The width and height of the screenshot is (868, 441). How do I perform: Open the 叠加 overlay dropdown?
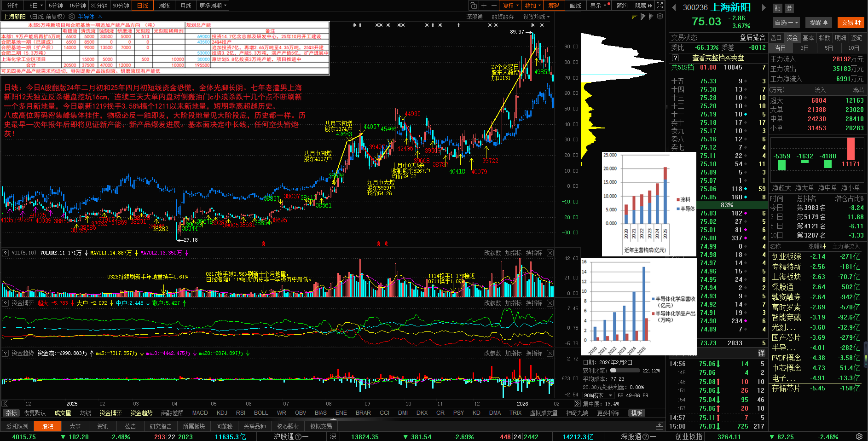[x=532, y=6]
